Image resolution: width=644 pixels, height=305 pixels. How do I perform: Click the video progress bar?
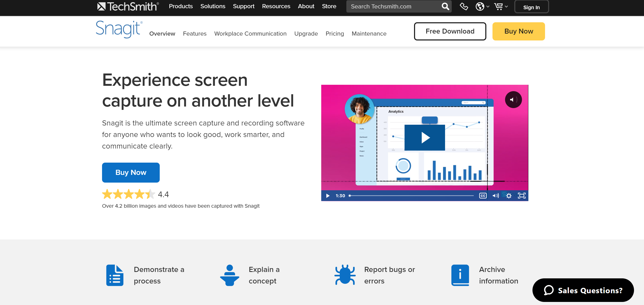click(x=411, y=196)
